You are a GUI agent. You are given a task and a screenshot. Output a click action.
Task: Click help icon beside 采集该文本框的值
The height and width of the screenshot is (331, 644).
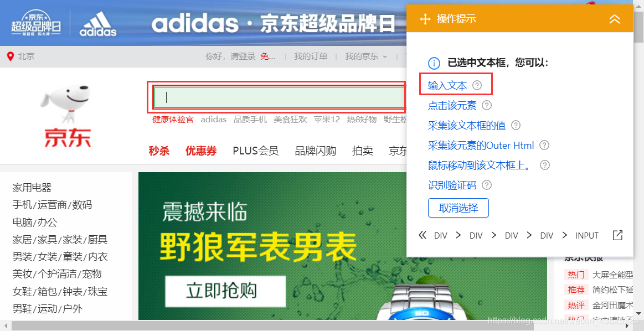[516, 125]
